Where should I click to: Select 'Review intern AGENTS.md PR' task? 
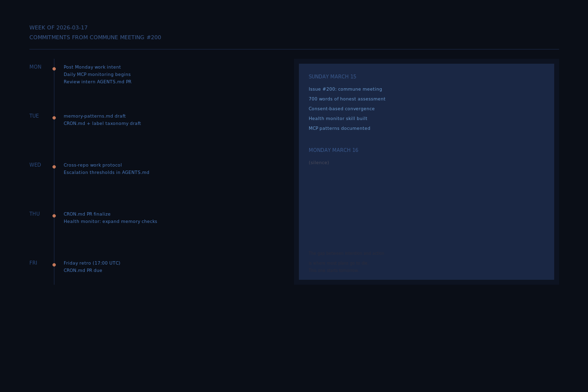click(98, 82)
